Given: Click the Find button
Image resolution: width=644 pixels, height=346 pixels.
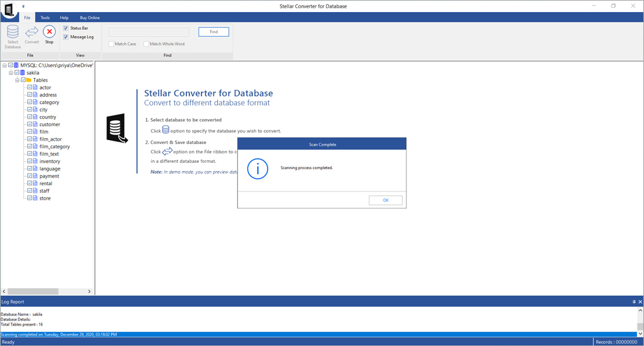Looking at the screenshot, I should (214, 32).
